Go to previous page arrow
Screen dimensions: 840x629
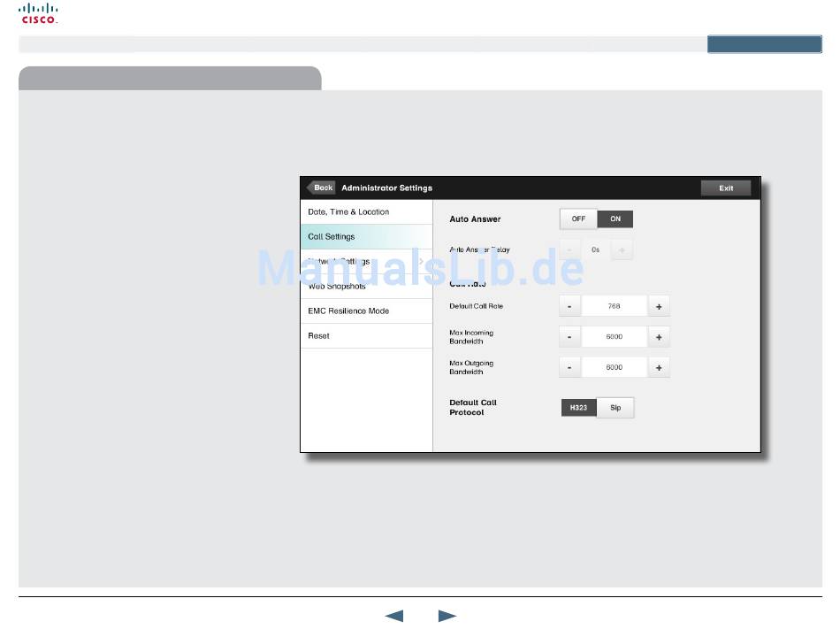pyautogui.click(x=394, y=616)
